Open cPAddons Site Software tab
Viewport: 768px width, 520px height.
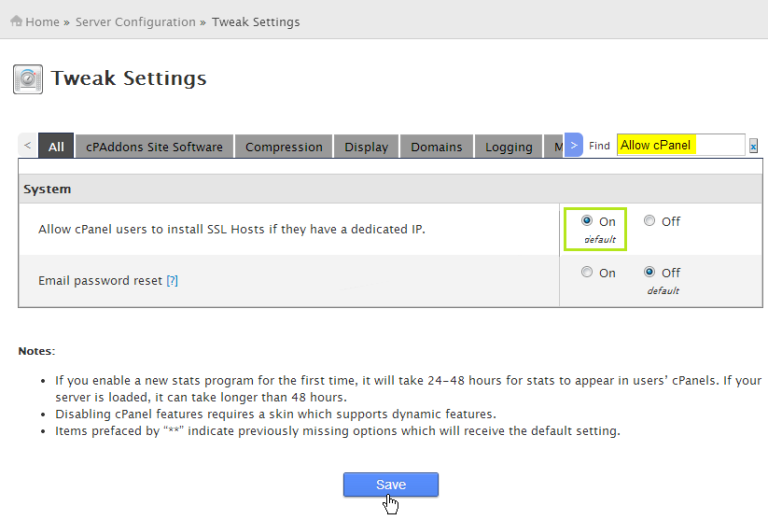[154, 147]
